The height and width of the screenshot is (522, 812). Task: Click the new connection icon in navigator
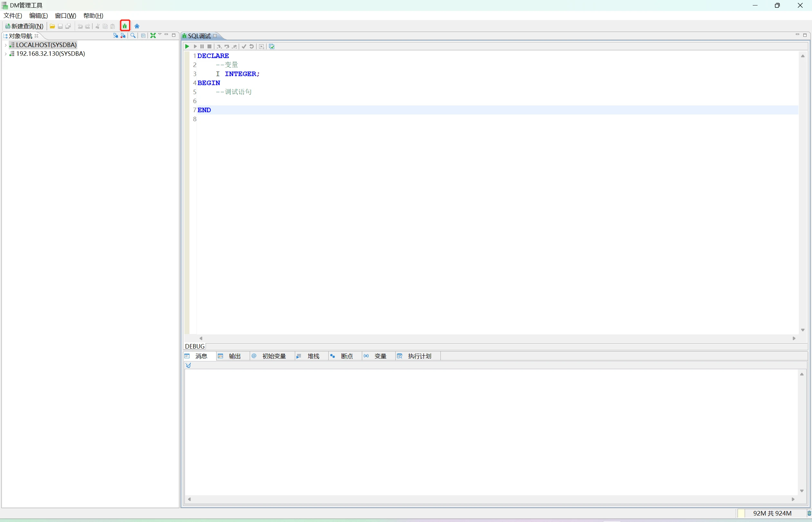pos(115,35)
